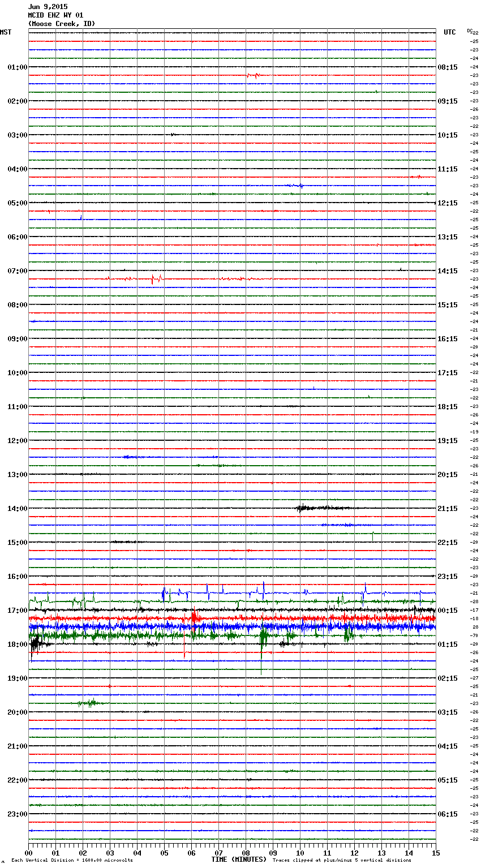Click the "18:00" MST hour label
Screen dimensions: 481x868
[x=18, y=644]
